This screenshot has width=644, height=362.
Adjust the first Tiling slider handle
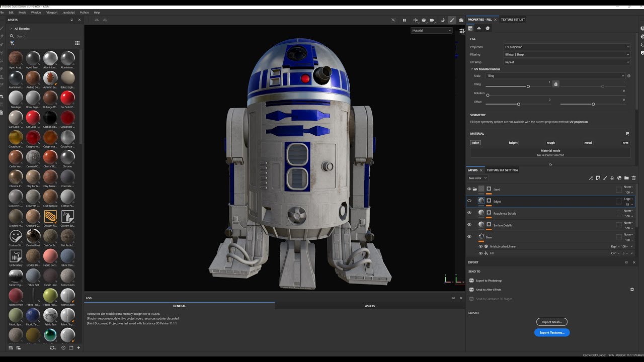tap(528, 86)
